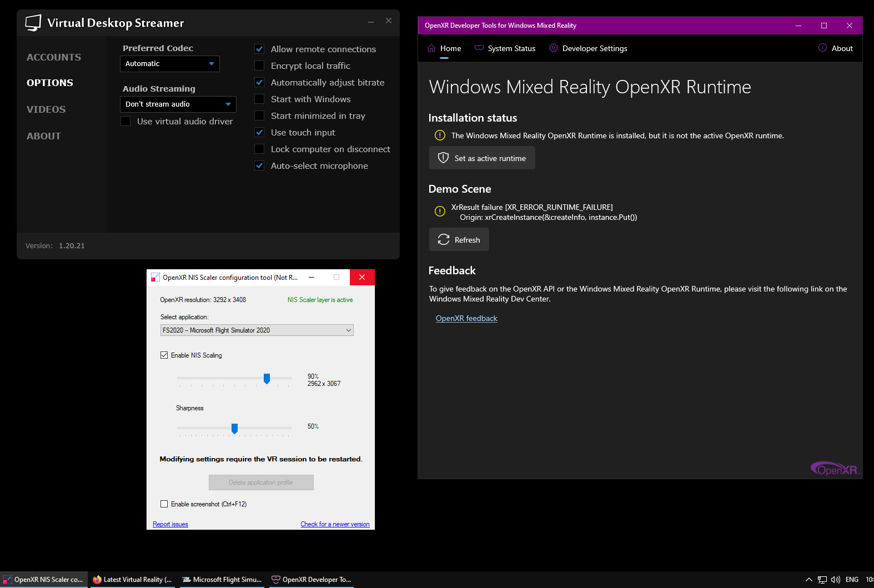This screenshot has height=588, width=874.
Task: Open ACCOUNTS section in Virtual Desktop Streamer
Action: [54, 57]
